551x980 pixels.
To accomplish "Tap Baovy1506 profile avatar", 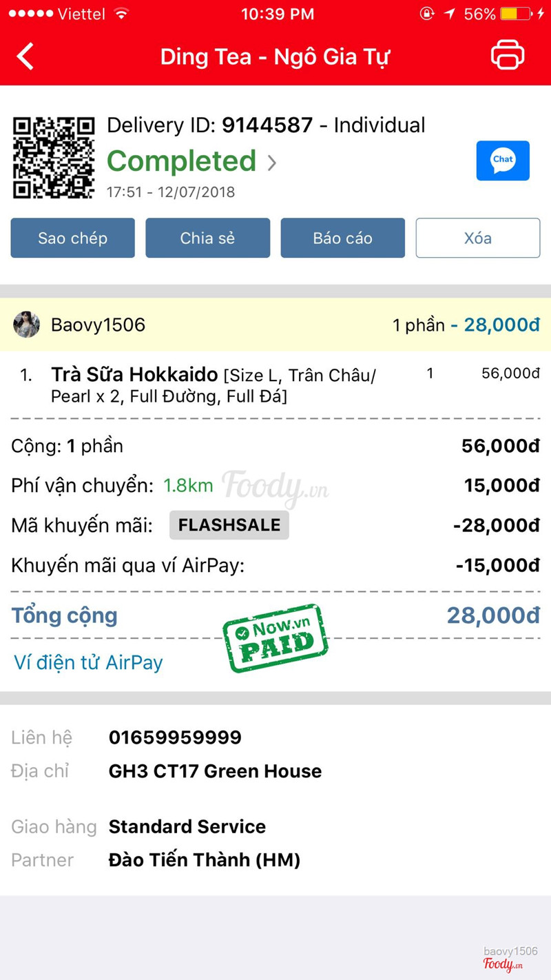I will tap(27, 325).
